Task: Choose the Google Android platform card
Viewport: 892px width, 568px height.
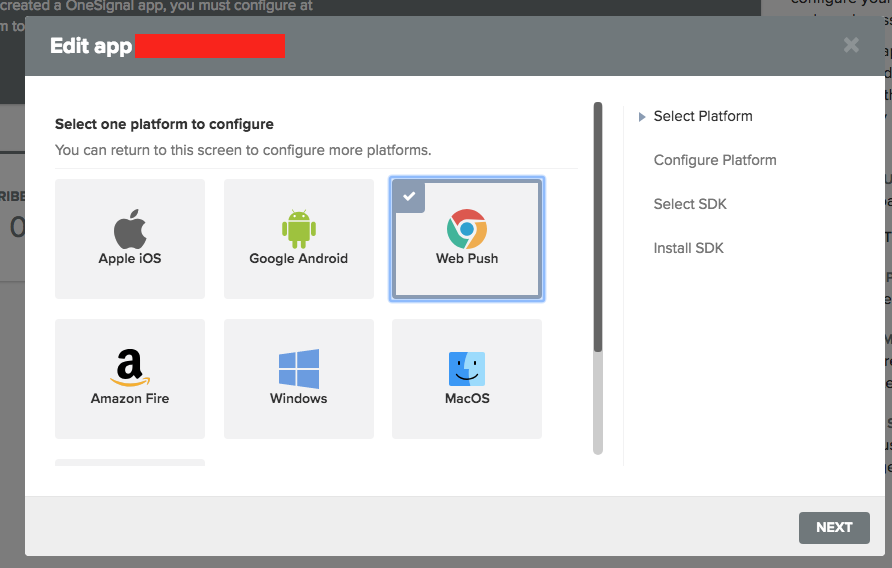Action: [x=299, y=239]
